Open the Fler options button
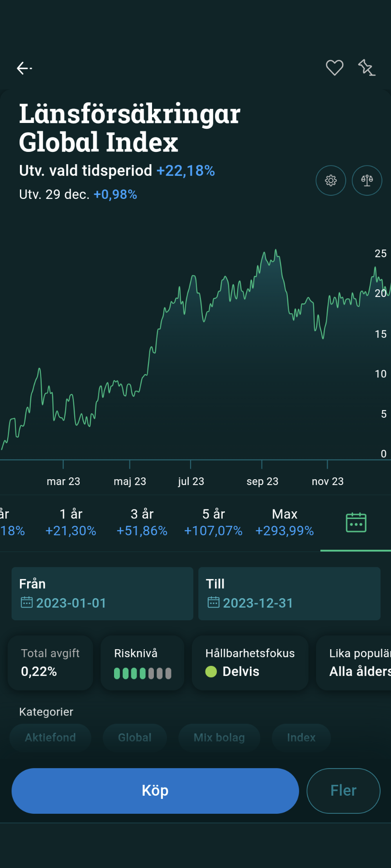Screen dimensions: 391x868 coord(343,791)
